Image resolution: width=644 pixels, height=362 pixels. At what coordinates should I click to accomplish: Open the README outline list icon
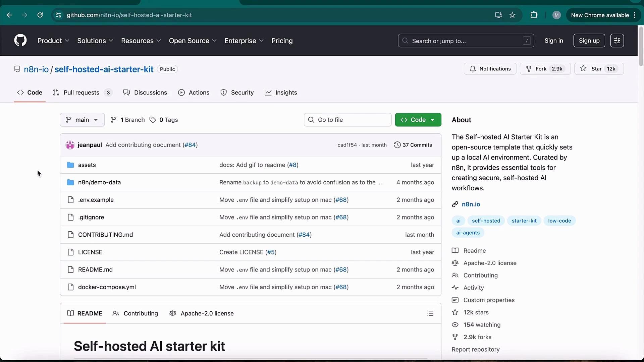point(430,313)
